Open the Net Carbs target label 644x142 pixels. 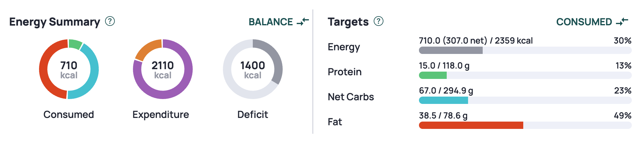point(351,97)
